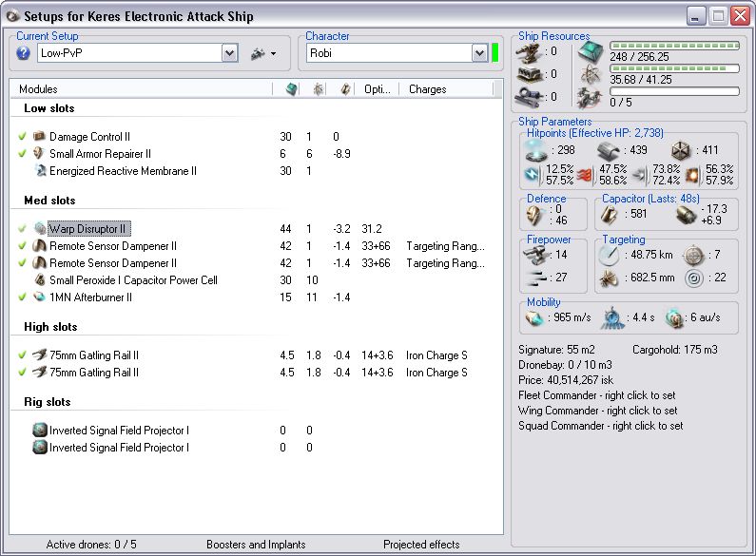756x556 pixels.
Task: Select Energized Reactive Membrane II module row
Action: point(256,171)
